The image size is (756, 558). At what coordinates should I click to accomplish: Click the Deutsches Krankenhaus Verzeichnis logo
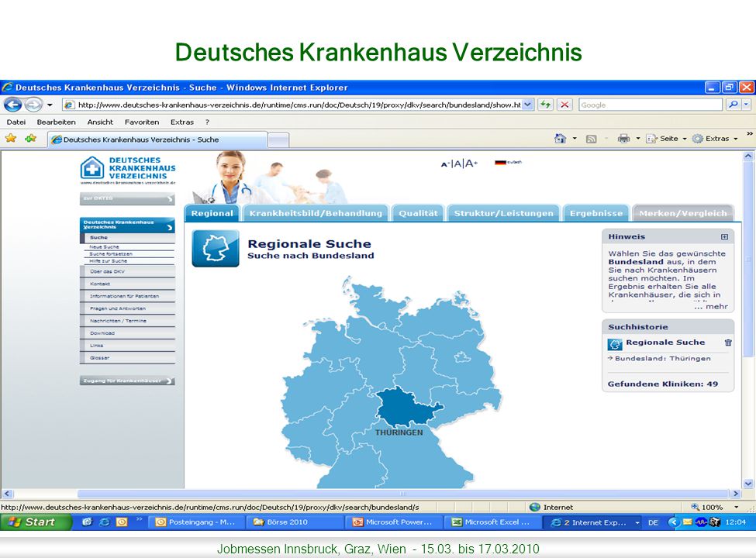pyautogui.click(x=128, y=170)
